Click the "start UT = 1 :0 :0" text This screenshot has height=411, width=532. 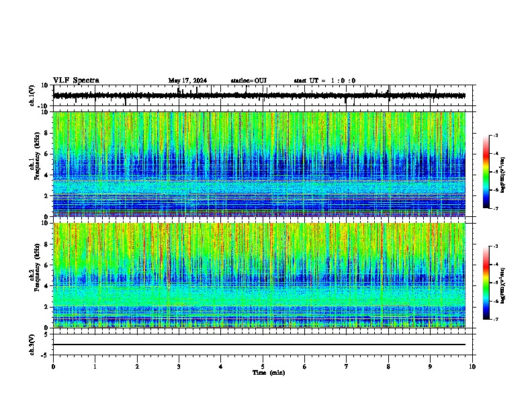[x=324, y=81]
